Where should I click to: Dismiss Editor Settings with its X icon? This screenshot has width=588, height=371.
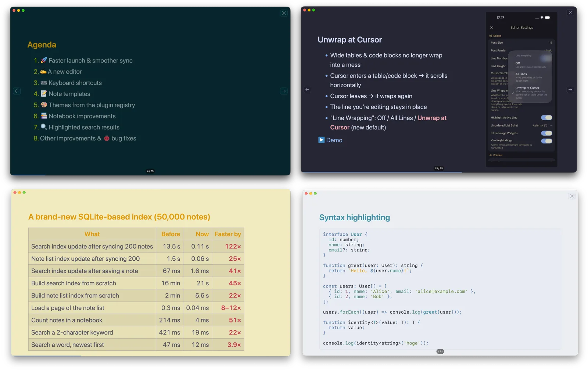pos(492,28)
